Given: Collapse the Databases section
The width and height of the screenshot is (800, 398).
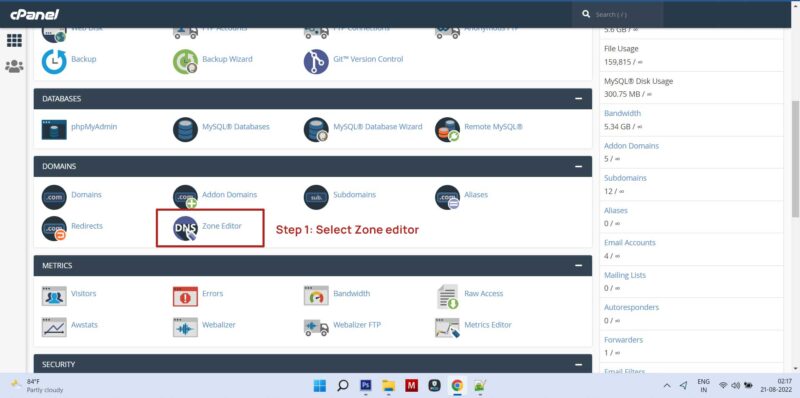Looking at the screenshot, I should point(578,98).
